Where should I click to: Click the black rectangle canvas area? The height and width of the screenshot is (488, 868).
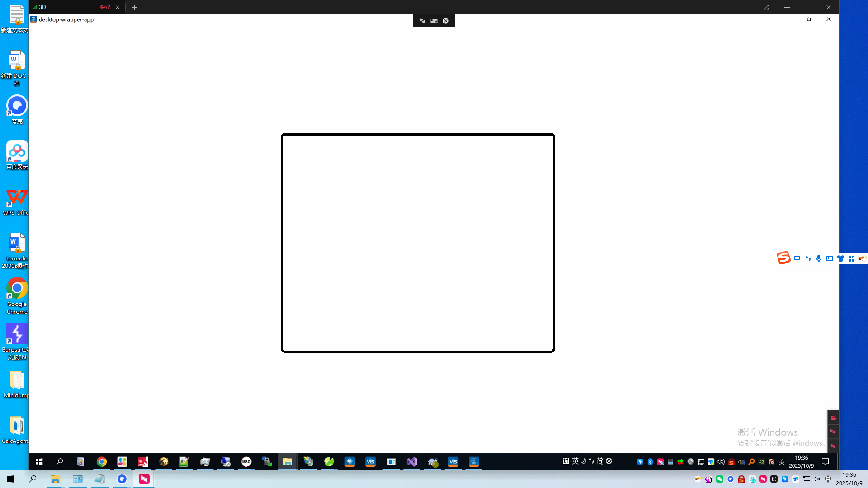[x=418, y=243]
